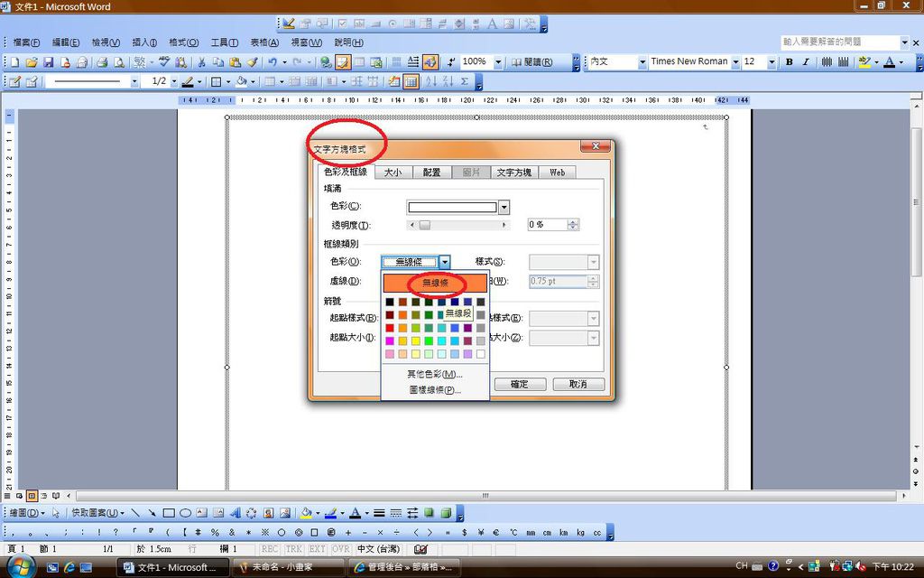Open Print Preview from the standard toolbar
This screenshot has width=924, height=578.
click(x=119, y=62)
